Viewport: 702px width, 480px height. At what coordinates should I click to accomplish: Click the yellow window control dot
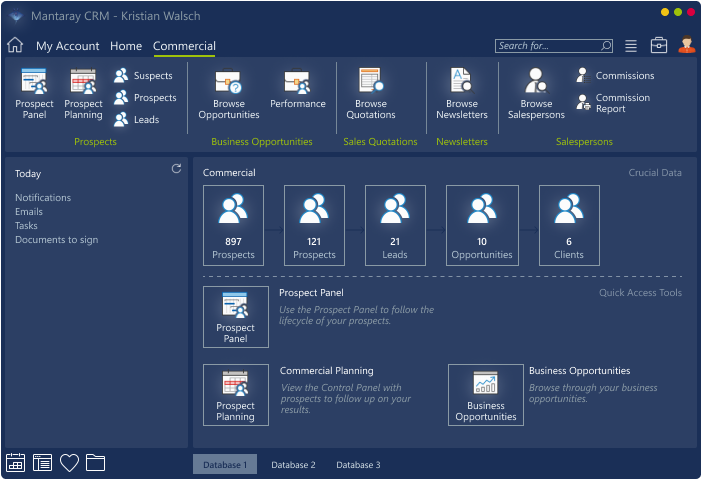pos(665,12)
